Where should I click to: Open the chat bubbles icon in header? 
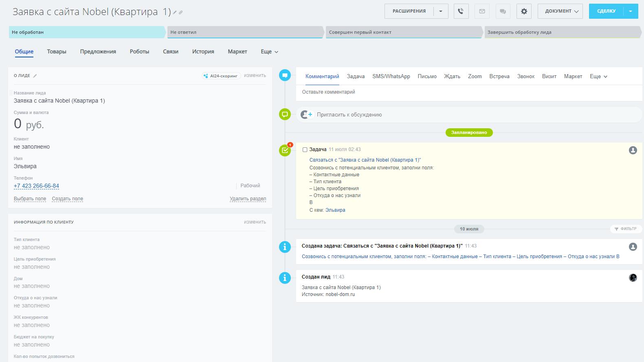(503, 11)
